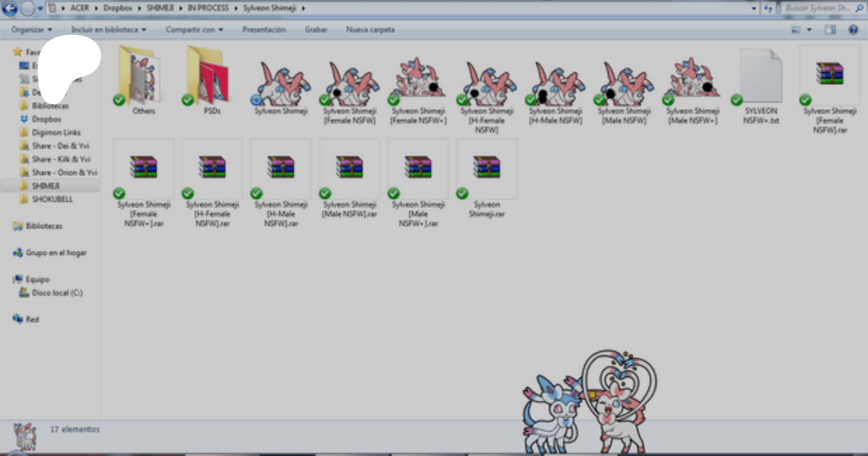Select the Sylveon Shimeji [Female NSFW].rar archive

(829, 90)
